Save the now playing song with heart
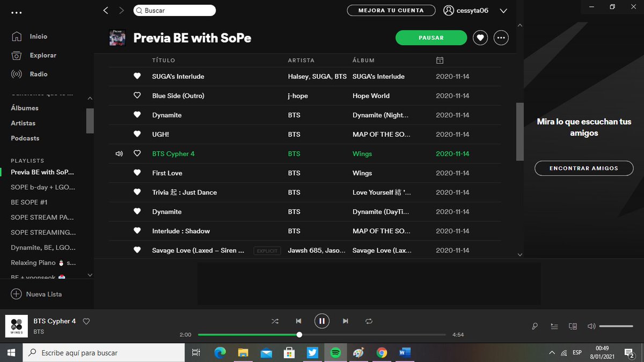The width and height of the screenshot is (644, 362). coord(86,321)
